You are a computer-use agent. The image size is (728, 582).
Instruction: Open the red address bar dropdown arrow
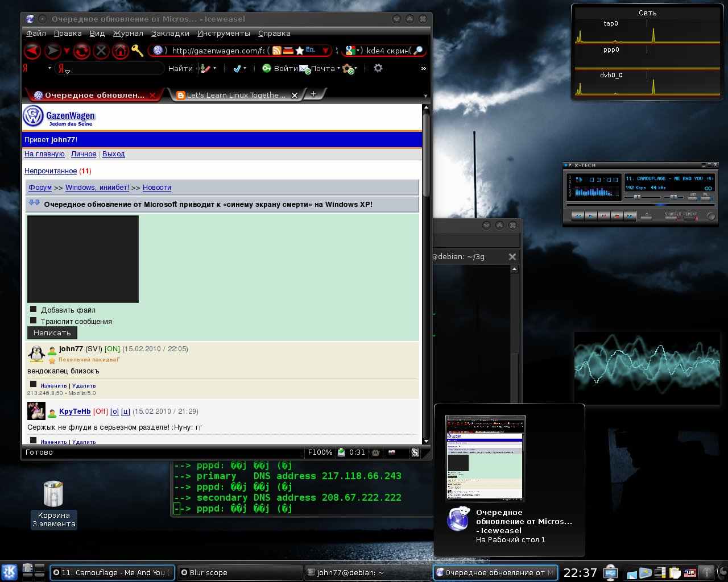pyautogui.click(x=326, y=51)
